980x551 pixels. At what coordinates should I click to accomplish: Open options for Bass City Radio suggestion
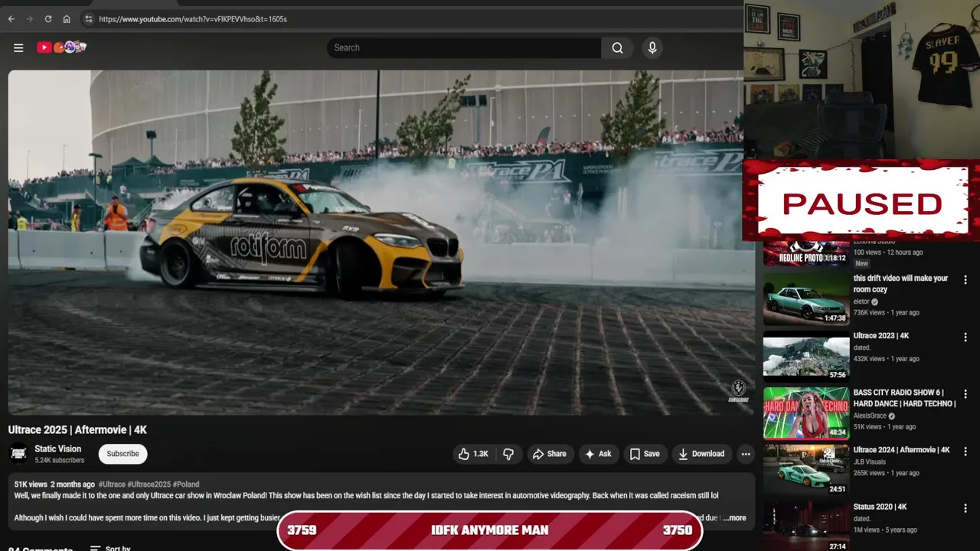tap(965, 394)
